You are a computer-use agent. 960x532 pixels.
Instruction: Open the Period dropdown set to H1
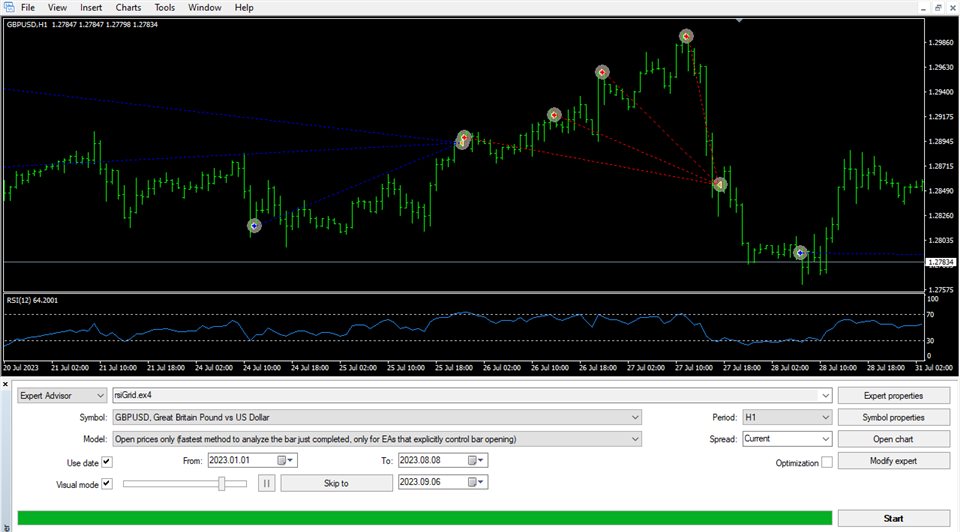pyautogui.click(x=825, y=417)
